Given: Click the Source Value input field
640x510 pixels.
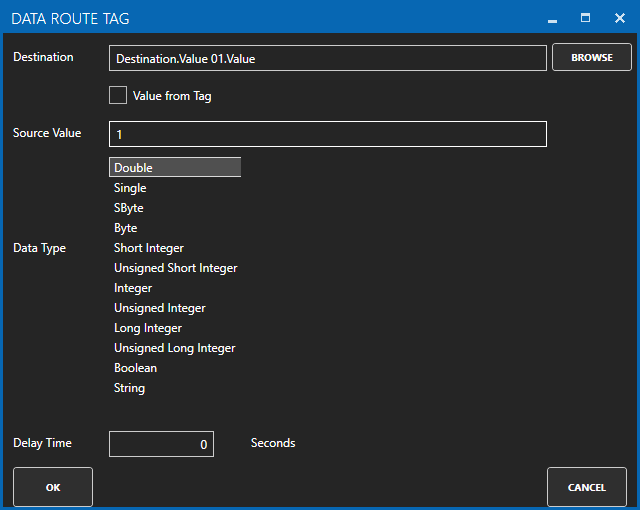Looking at the screenshot, I should pyautogui.click(x=327, y=134).
